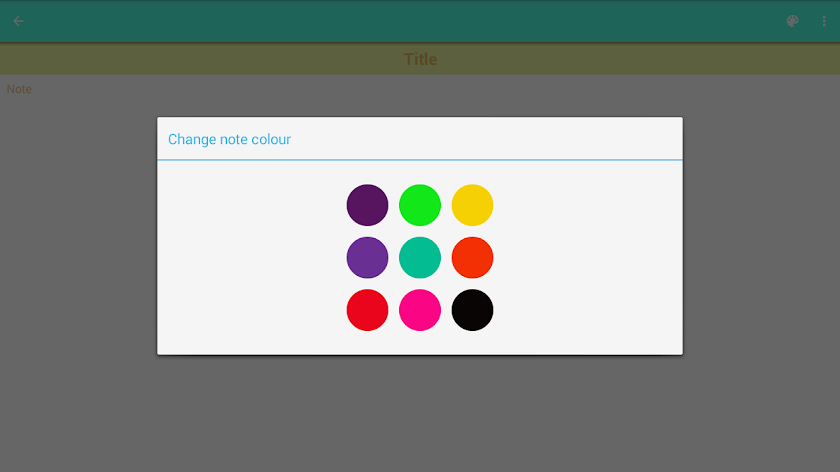Click the Title input field

pos(420,59)
